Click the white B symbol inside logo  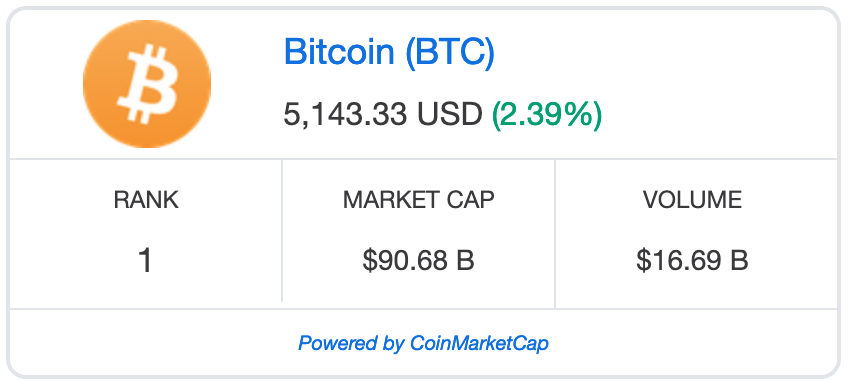tap(148, 84)
